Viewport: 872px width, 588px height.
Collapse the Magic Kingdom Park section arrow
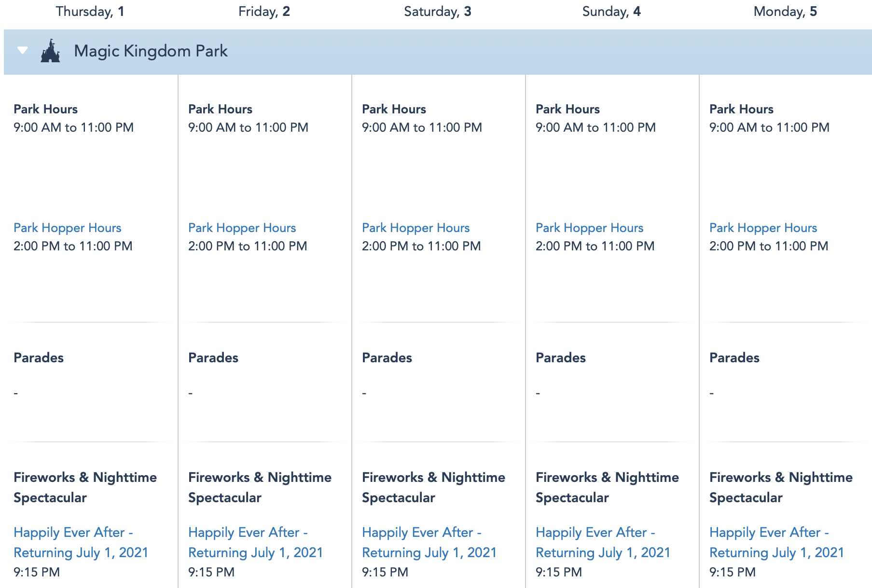pos(22,50)
